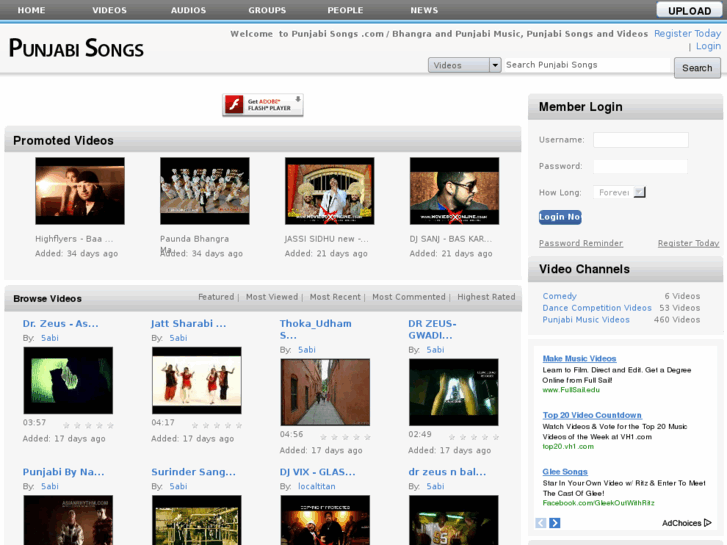Open the VIDEOS menu
Image resolution: width=727 pixels, height=545 pixels.
point(109,10)
